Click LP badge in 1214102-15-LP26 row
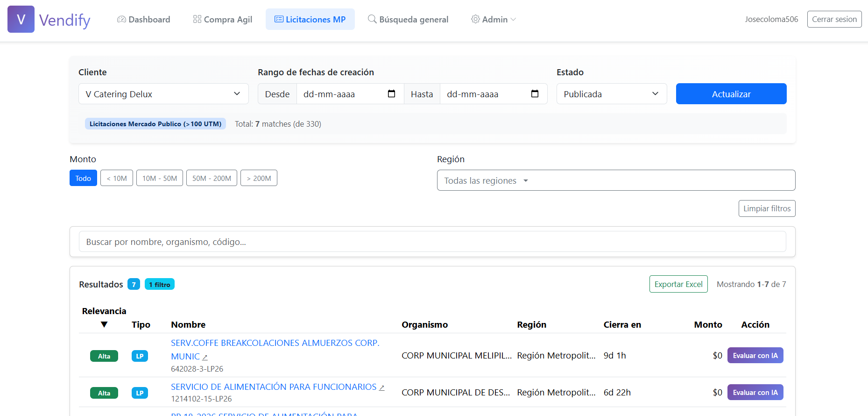The height and width of the screenshot is (416, 868). (x=140, y=393)
